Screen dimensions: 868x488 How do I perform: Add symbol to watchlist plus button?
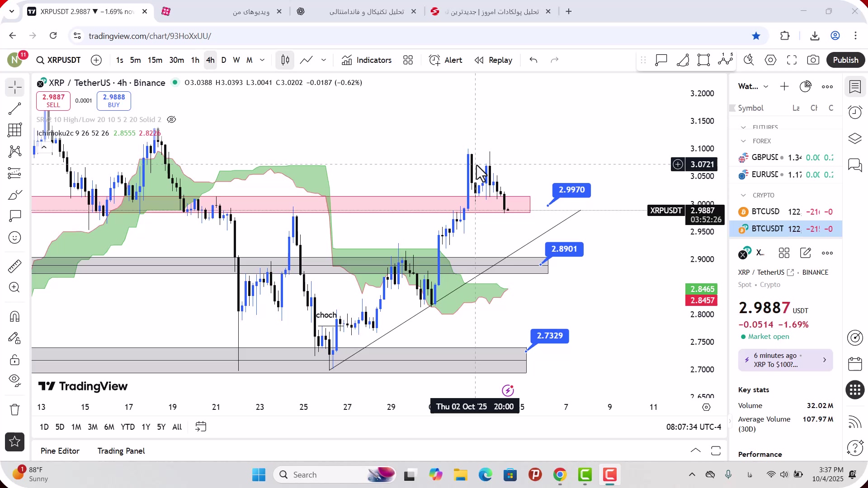[x=784, y=87]
